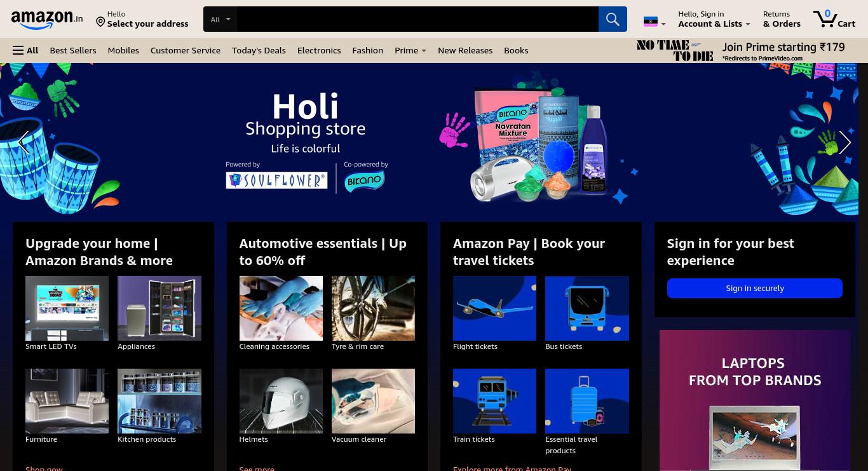Image resolution: width=868 pixels, height=471 pixels.
Task: Open Returns & Orders link
Action: click(x=782, y=19)
